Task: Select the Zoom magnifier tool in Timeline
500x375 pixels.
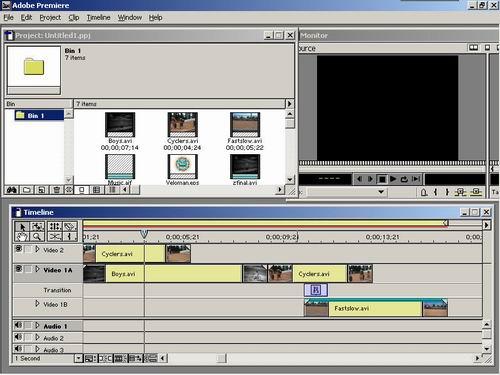Action: pos(37,237)
